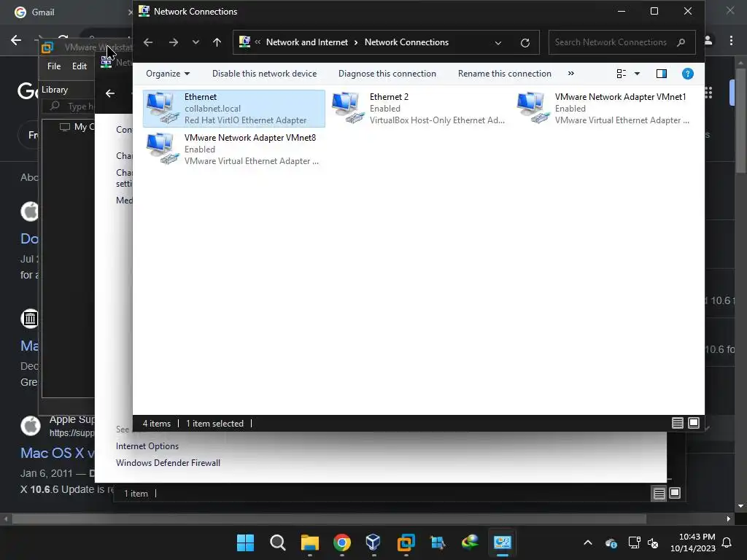Switch to Google Chrome taskbar icon

click(342, 542)
